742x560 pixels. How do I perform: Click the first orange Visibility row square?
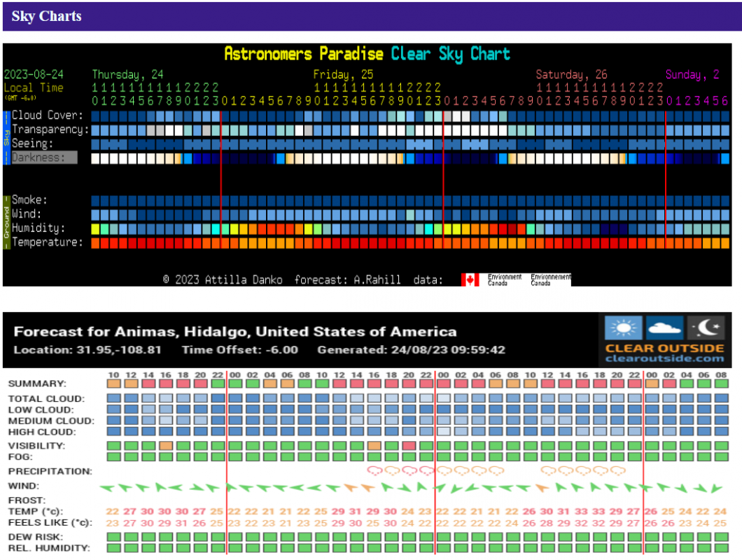[x=166, y=445]
